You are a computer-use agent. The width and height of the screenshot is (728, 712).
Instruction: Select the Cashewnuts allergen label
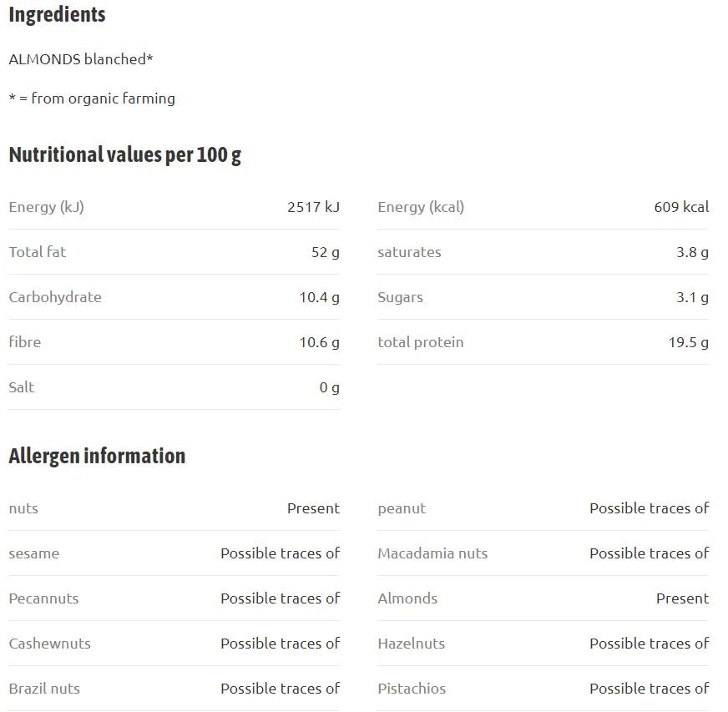pos(50,644)
